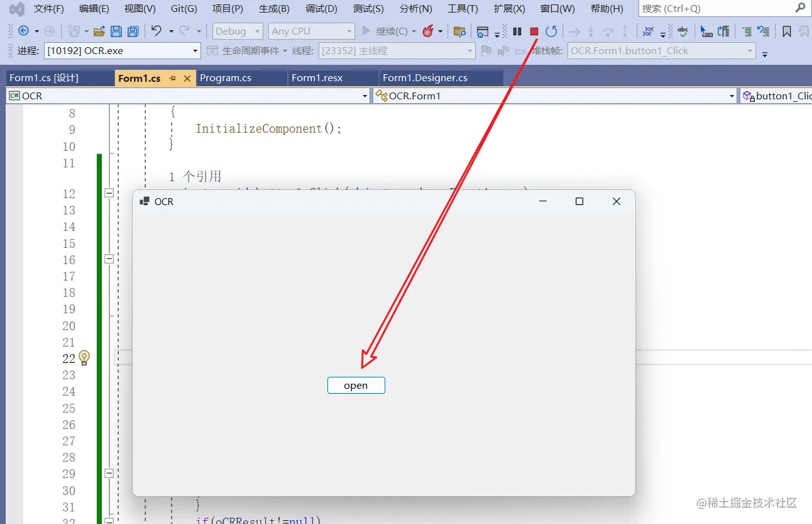Click the OCR window title bar icon
The image size is (812, 524).
145,201
